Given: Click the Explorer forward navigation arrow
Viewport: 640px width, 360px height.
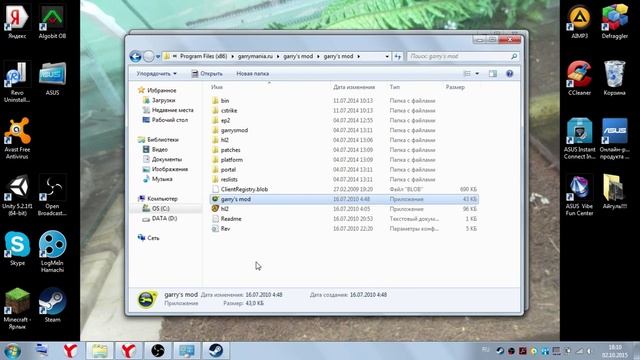Looking at the screenshot, I should [x=149, y=56].
